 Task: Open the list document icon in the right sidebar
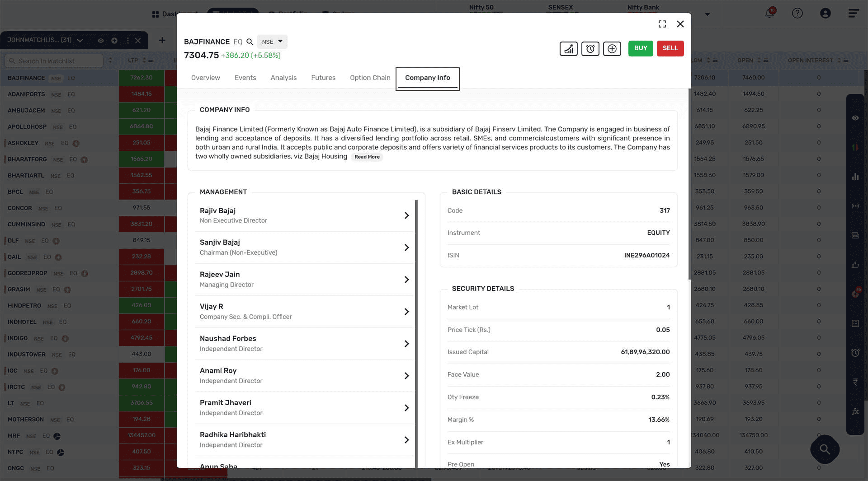tap(855, 323)
